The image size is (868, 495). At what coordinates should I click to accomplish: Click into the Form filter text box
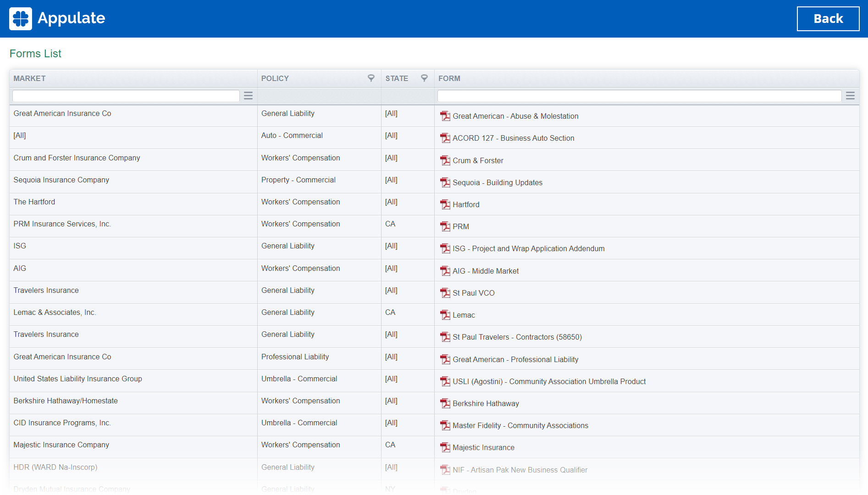click(639, 96)
